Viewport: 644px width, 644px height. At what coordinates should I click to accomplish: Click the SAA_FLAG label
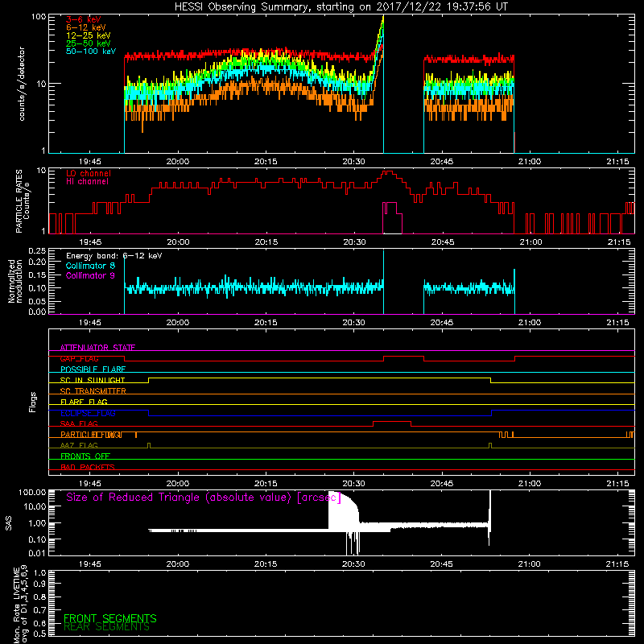79,423
